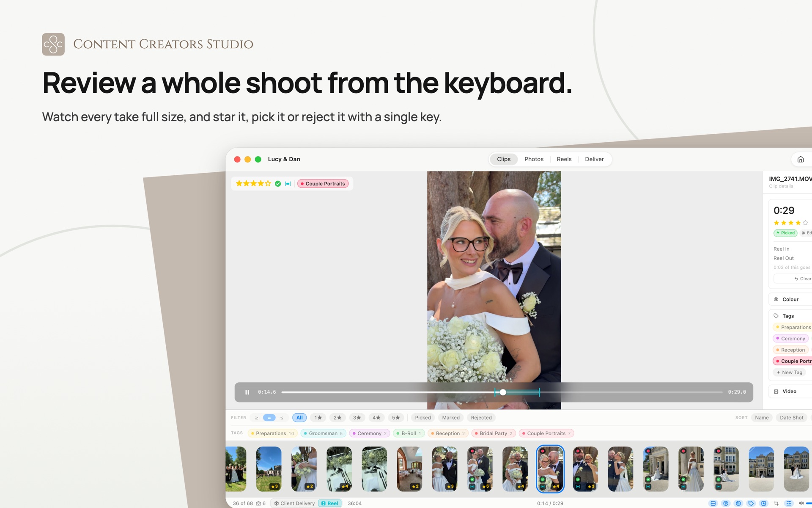
Task: Toggle the tag icon in status bar
Action: click(x=751, y=503)
